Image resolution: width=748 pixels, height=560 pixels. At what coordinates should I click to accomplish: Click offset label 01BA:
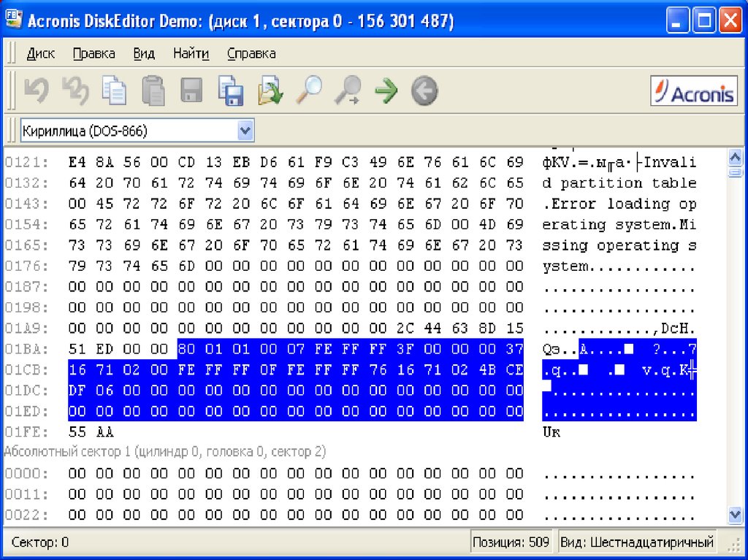(27, 349)
